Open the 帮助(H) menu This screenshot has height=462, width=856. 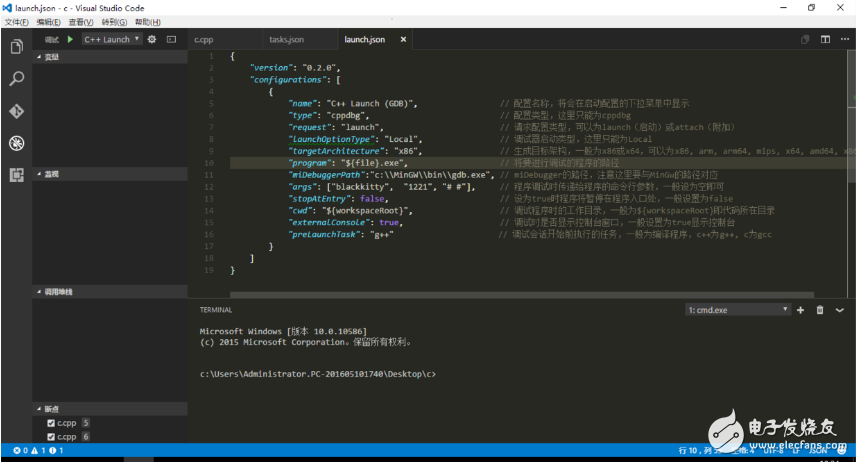147,22
